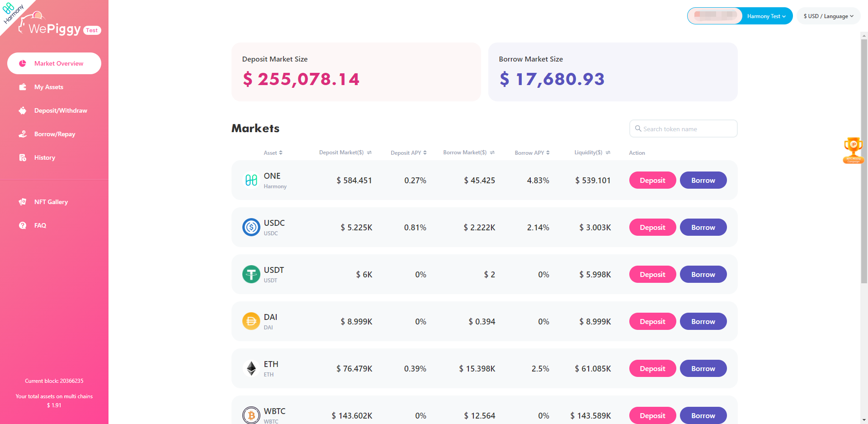Viewport: 868px width, 424px height.
Task: Click the DAI token icon
Action: click(x=251, y=321)
